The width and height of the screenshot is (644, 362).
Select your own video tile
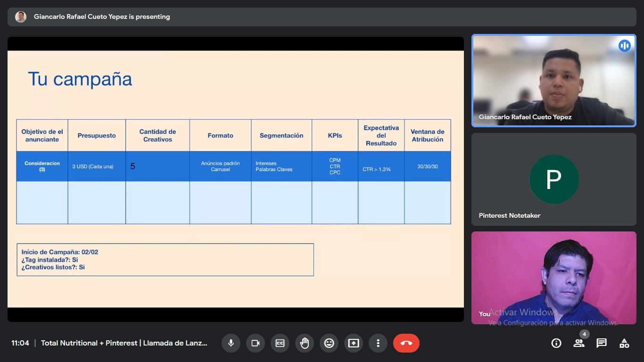tap(554, 278)
